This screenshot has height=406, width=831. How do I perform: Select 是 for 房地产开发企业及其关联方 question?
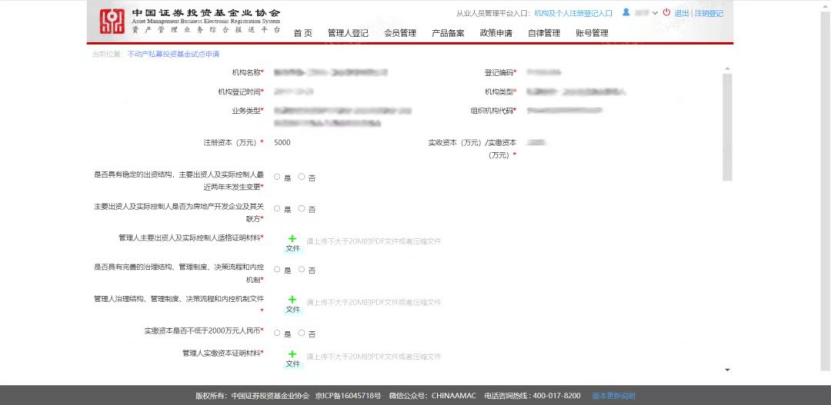(x=277, y=209)
